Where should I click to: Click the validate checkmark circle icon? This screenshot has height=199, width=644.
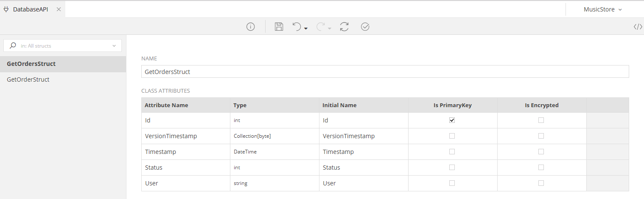[x=365, y=27]
